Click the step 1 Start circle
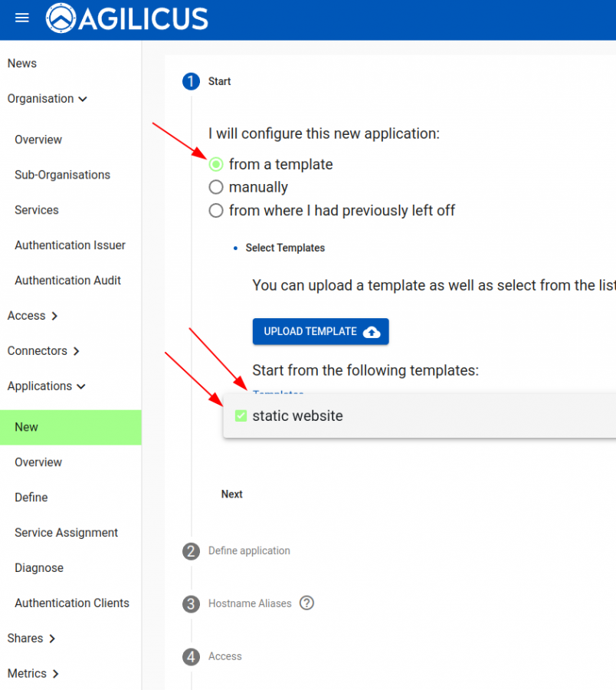This screenshot has height=690, width=616. tap(191, 81)
